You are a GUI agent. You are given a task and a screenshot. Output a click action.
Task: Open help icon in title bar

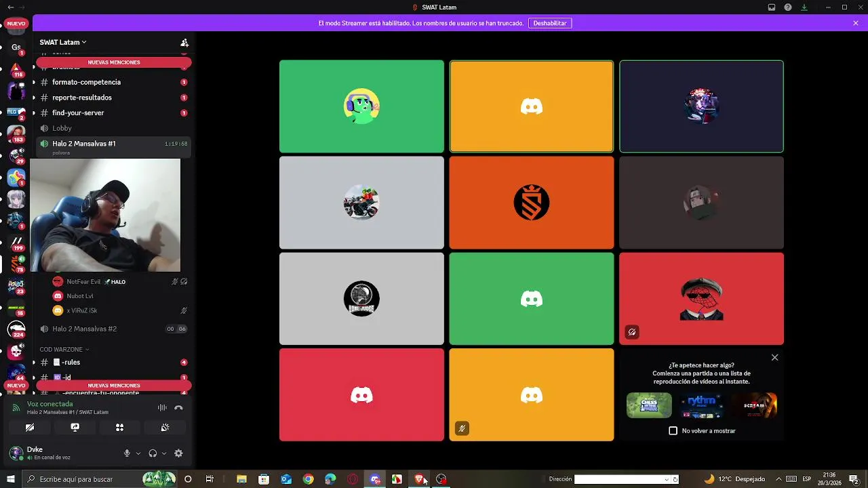(788, 7)
